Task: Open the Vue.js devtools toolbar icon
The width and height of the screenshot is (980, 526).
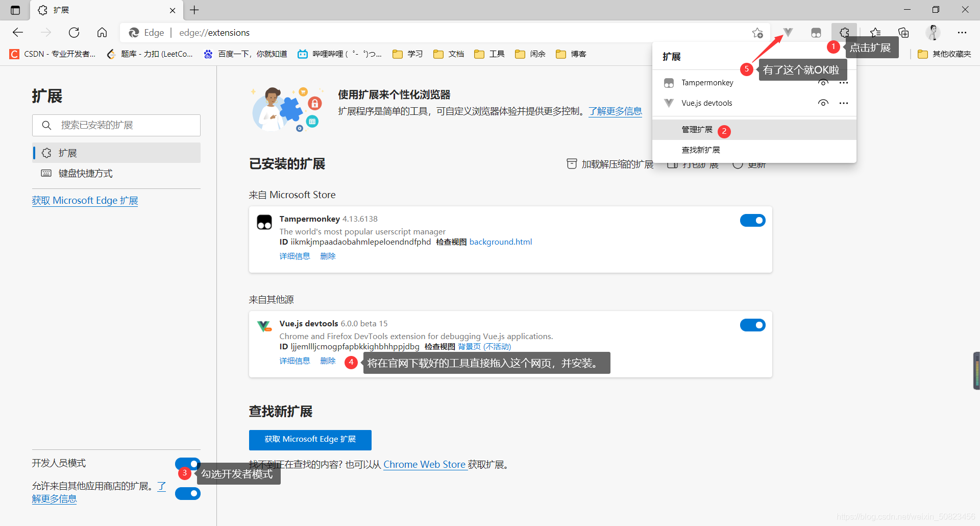Action: (788, 33)
